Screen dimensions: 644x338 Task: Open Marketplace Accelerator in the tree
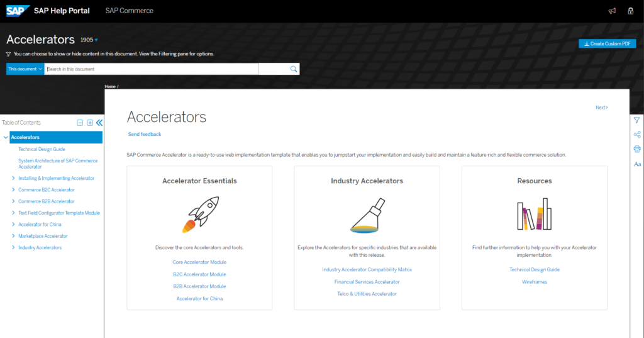(x=43, y=236)
